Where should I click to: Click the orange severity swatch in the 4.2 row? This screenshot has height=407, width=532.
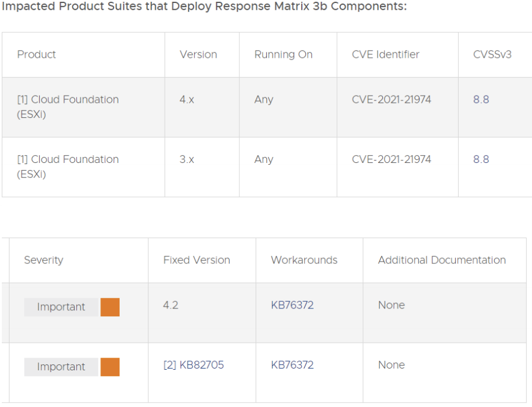coord(110,307)
